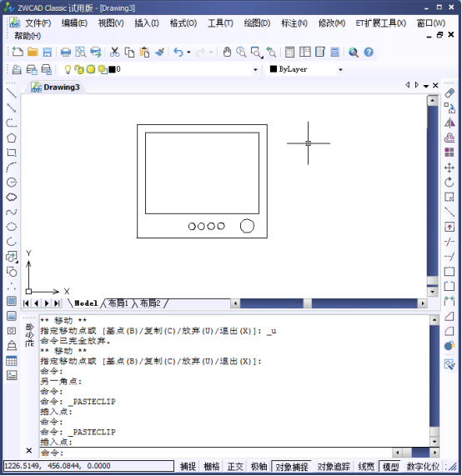Click the New drawing icon
Viewport: 462px width, 476px height.
(x=18, y=52)
